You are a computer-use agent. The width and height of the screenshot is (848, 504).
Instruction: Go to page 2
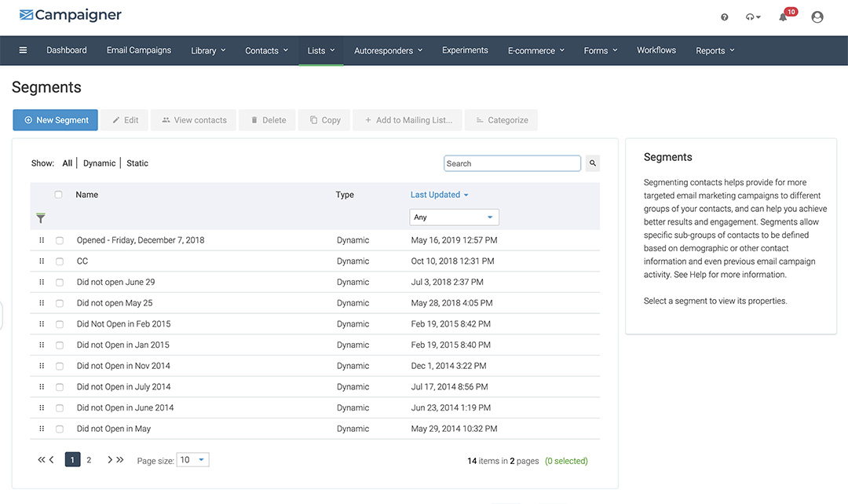89,460
